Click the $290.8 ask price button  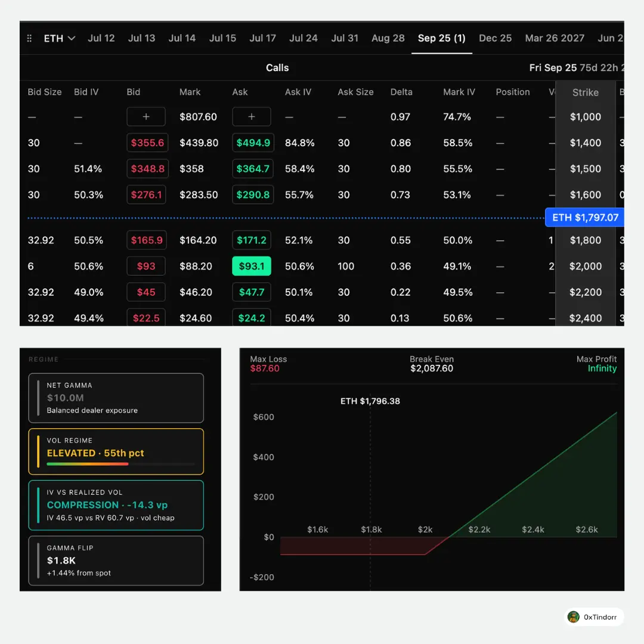point(253,194)
